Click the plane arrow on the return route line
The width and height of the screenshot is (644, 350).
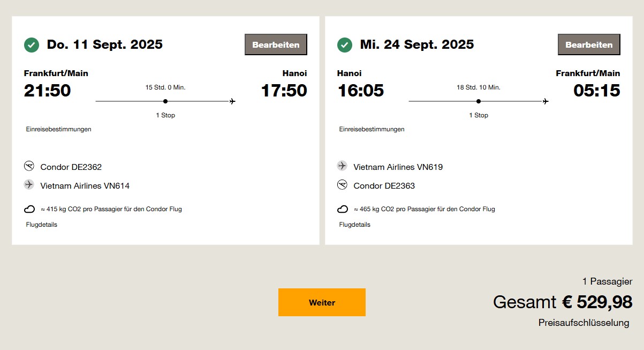pyautogui.click(x=545, y=101)
